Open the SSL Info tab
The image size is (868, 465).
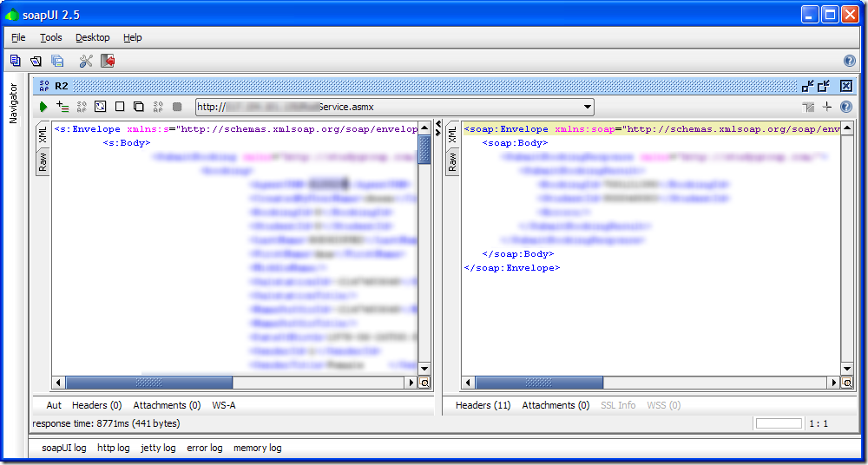[x=618, y=405]
